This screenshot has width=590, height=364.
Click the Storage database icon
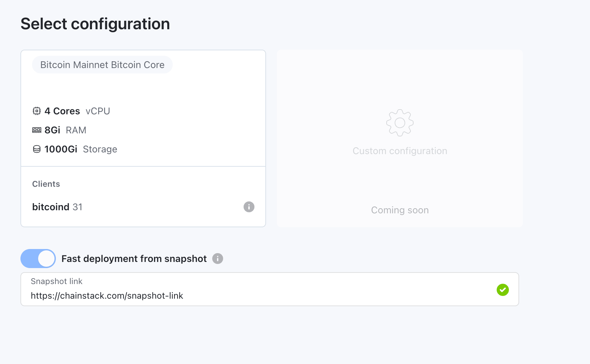(x=37, y=149)
